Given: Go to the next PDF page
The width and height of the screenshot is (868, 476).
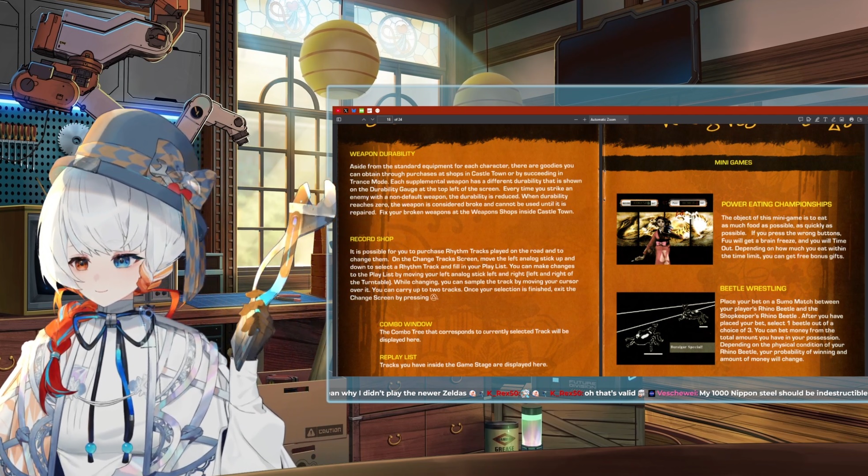Looking at the screenshot, I should coord(372,120).
